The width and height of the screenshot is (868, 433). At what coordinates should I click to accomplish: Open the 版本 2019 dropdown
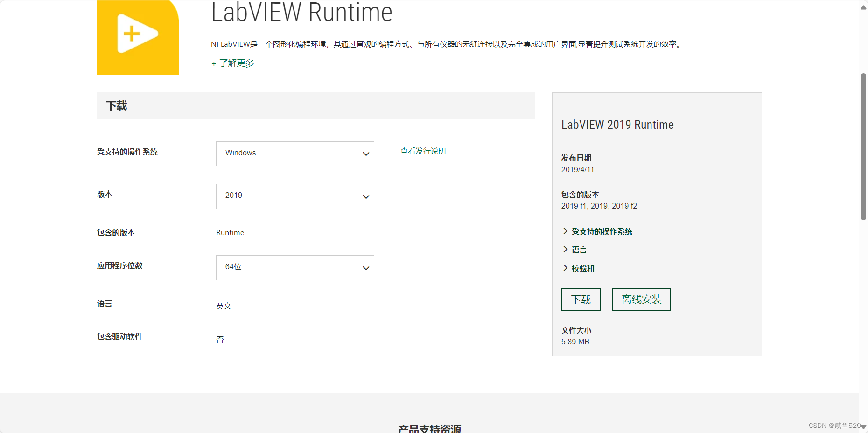click(295, 196)
